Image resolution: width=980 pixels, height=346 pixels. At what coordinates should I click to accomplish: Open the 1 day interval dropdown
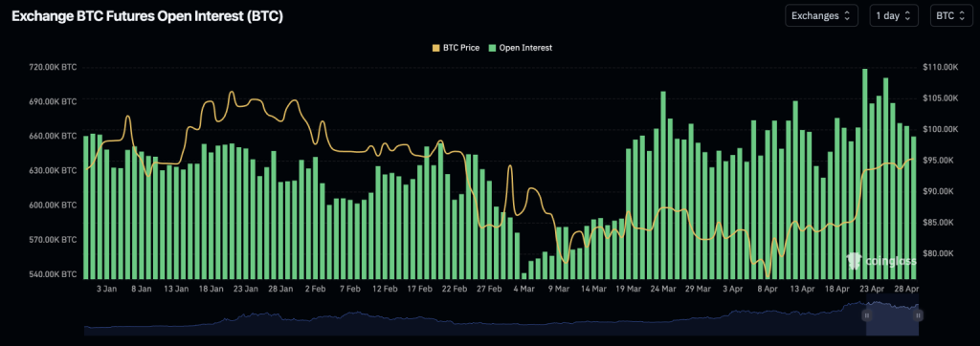pos(894,15)
